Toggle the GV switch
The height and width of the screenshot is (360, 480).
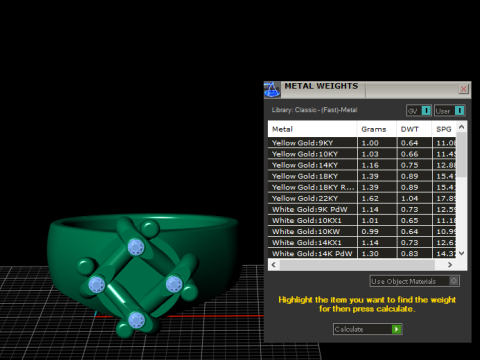tap(419, 111)
